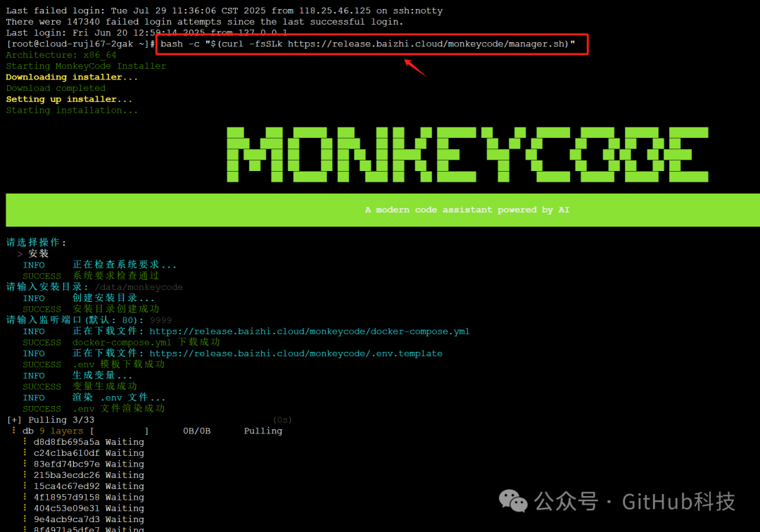Select the Waiting state of layer 4f18957d9158
Image resolution: width=760 pixels, height=532 pixels.
click(125, 497)
